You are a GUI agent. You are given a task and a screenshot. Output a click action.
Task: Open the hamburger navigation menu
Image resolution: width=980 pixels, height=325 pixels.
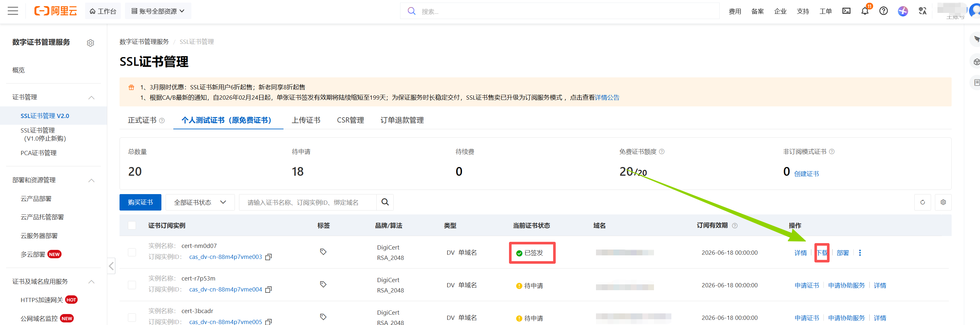click(13, 11)
